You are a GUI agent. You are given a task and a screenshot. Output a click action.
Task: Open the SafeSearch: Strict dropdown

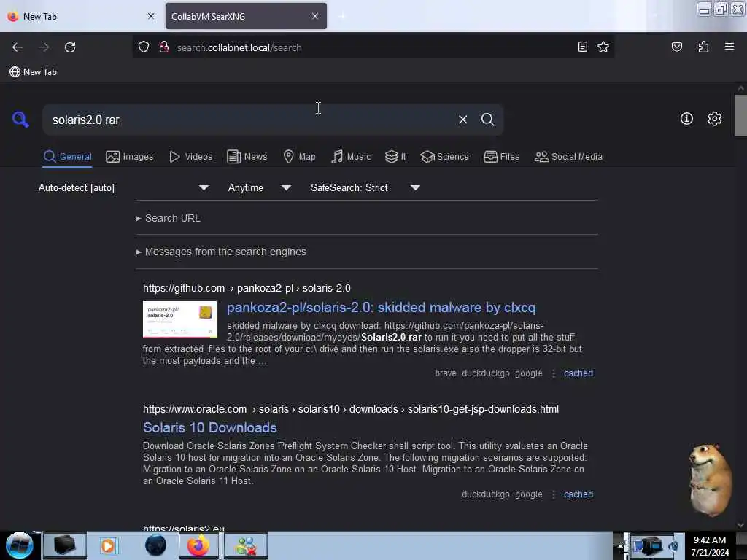pyautogui.click(x=365, y=187)
